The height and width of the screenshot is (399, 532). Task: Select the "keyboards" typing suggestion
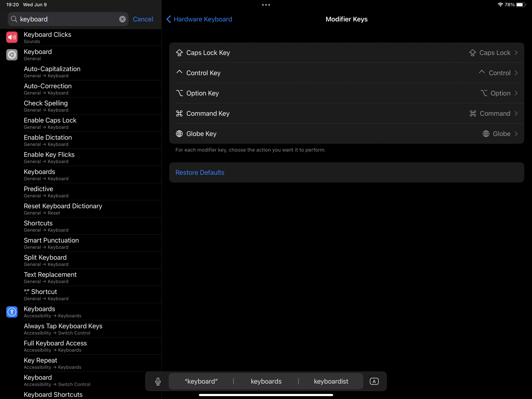pyautogui.click(x=266, y=381)
